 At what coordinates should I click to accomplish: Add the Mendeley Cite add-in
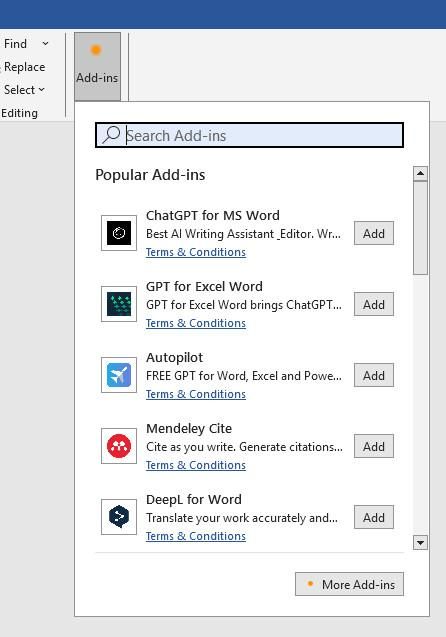coord(374,446)
